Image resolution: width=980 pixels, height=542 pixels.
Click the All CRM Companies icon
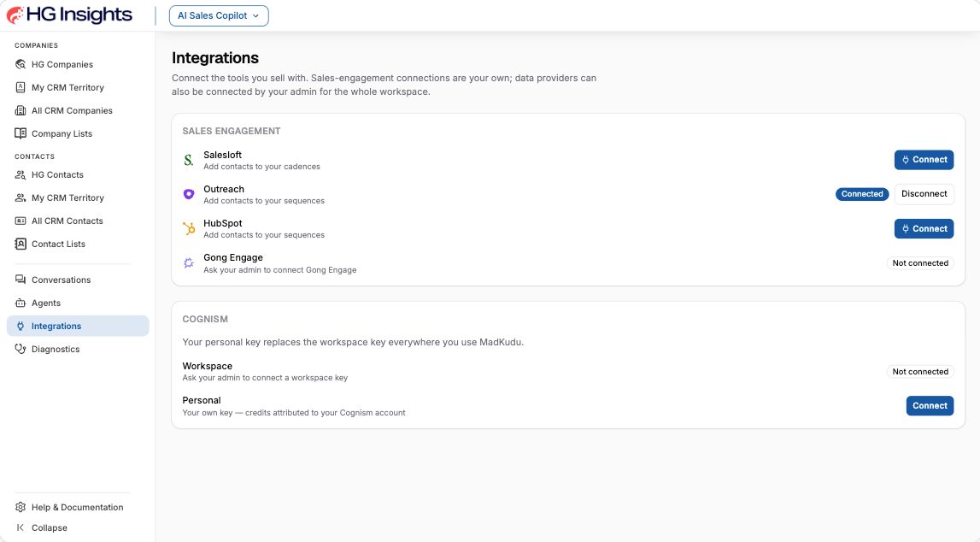click(21, 110)
